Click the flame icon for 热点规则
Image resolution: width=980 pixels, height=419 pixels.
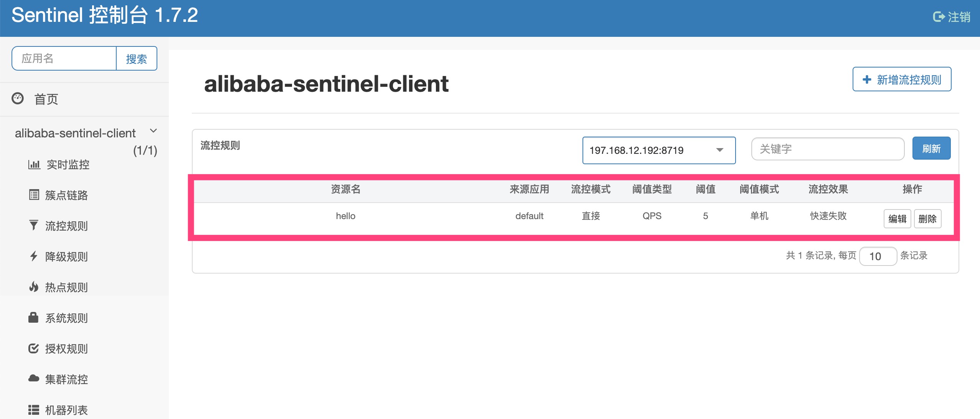[34, 287]
